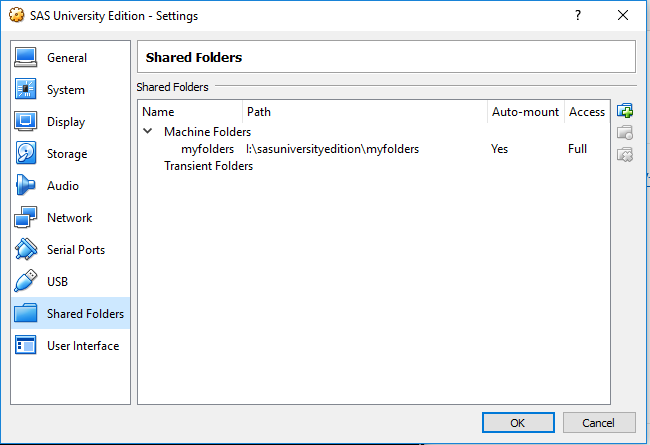Select the Transient Folders entry
The image size is (650, 445).
[x=208, y=166]
